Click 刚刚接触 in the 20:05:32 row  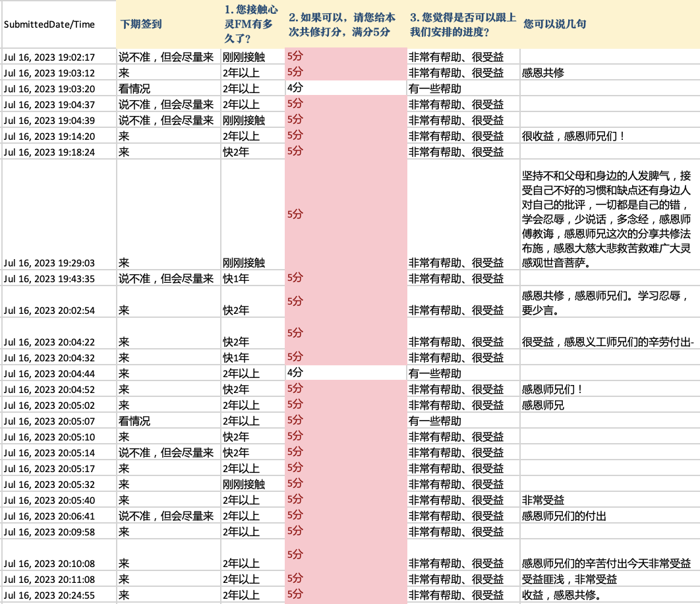pyautogui.click(x=244, y=485)
